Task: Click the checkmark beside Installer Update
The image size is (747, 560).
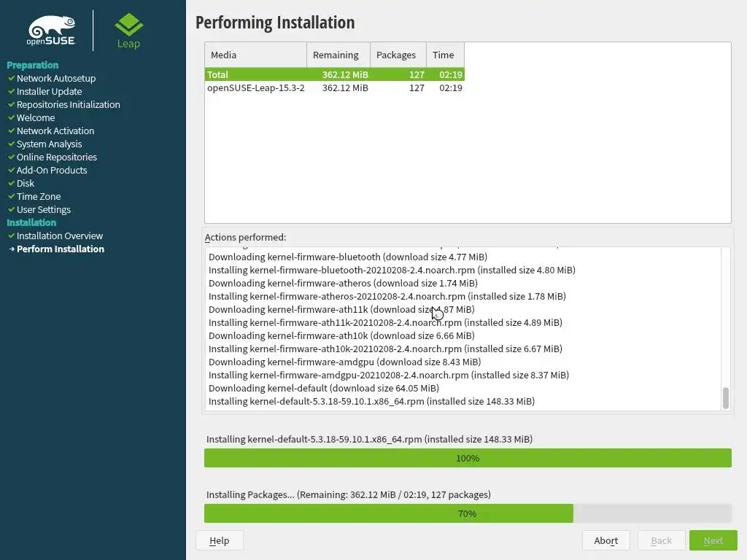Action: (12, 91)
